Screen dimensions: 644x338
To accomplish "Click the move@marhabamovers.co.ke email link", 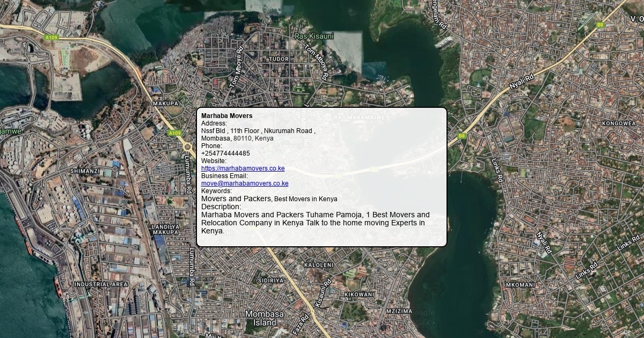I will 245,183.
